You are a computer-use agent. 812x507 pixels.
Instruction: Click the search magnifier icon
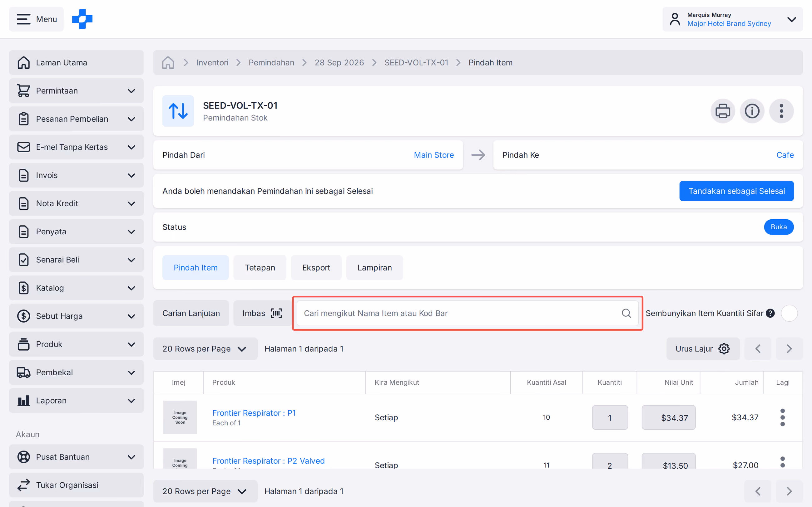tap(626, 313)
